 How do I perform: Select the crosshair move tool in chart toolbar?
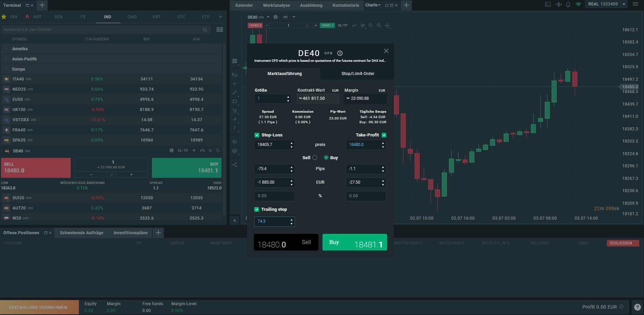click(387, 25)
